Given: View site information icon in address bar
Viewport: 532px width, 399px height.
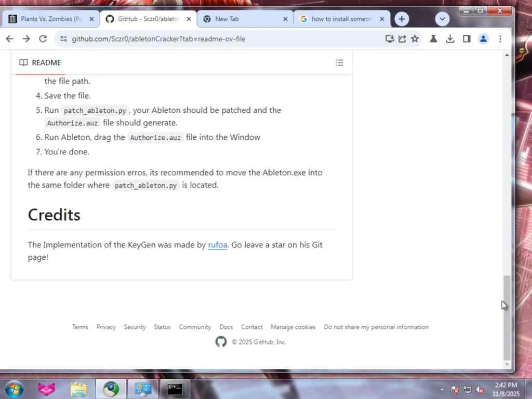Looking at the screenshot, I should coord(63,38).
